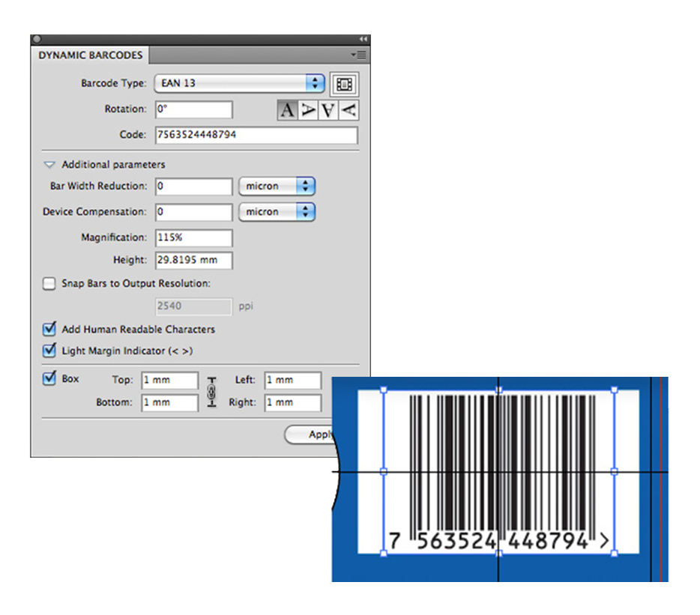Disable the Box checkbox
Screen dimensions: 700x615
49,379
